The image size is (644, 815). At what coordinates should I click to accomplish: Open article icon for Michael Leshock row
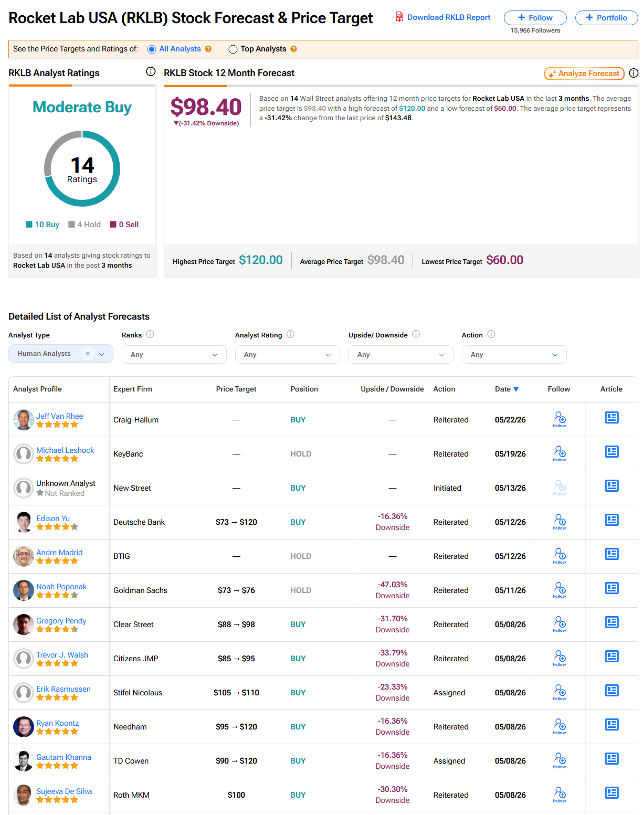pyautogui.click(x=611, y=452)
